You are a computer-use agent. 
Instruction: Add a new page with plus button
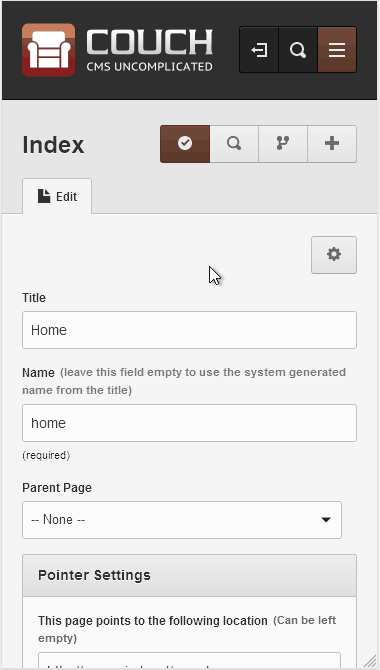click(332, 144)
